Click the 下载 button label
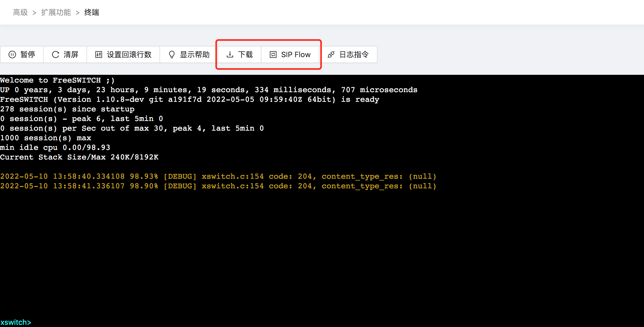 [245, 54]
